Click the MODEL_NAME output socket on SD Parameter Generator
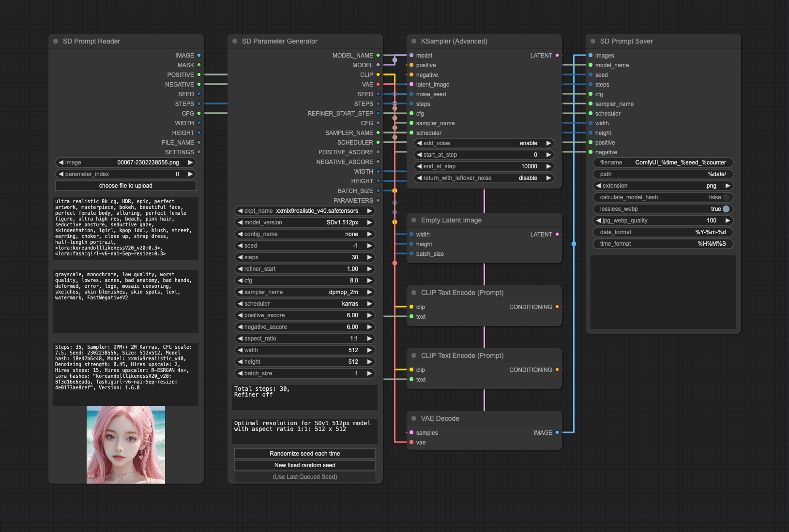Screen dimensions: 789x532 (x=378, y=56)
